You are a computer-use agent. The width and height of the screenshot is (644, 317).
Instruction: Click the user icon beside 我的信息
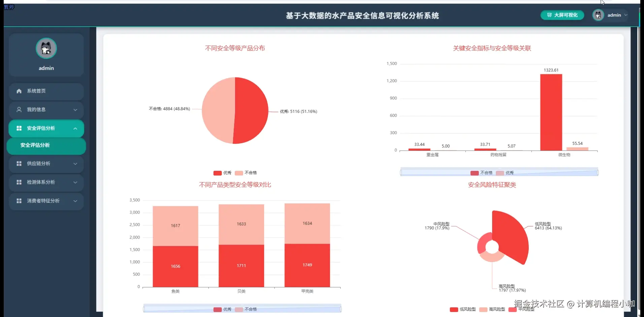19,109
